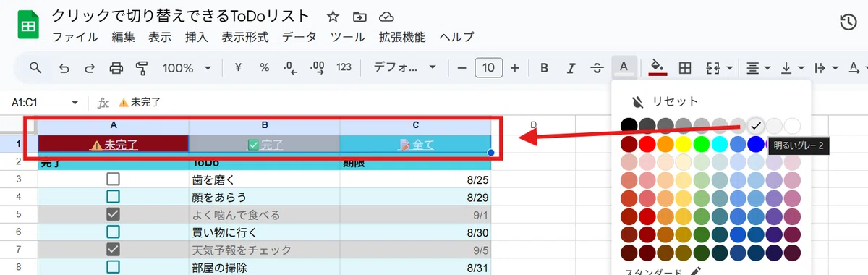The width and height of the screenshot is (868, 275).
Task: Toggle bold formatting
Action: click(x=545, y=68)
